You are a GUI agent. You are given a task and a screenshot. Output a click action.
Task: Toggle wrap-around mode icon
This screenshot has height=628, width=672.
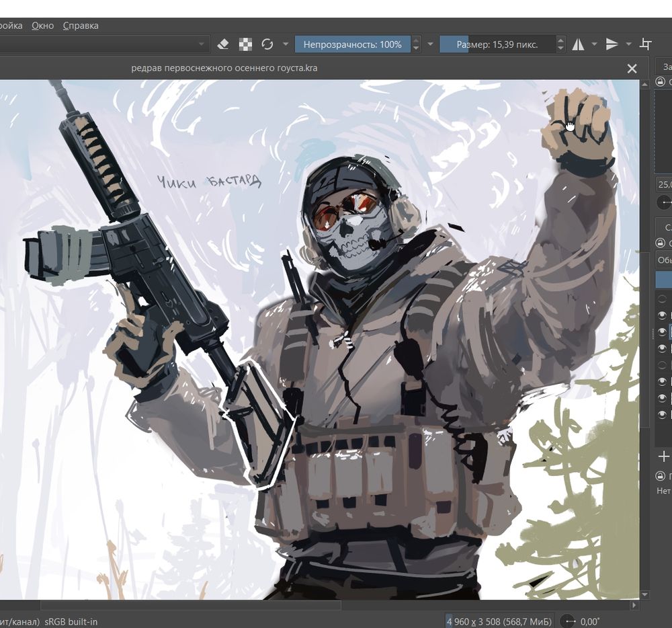coord(646,44)
